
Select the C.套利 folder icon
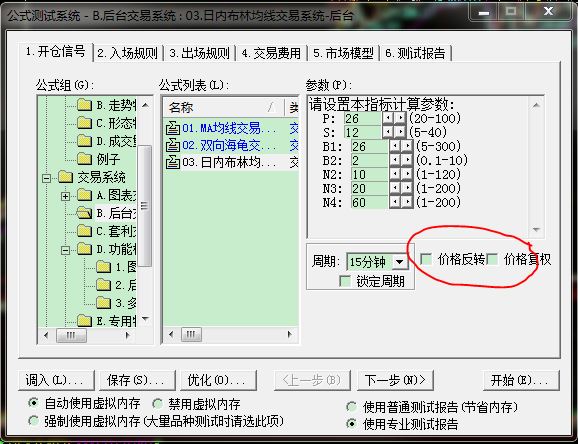pyautogui.click(x=84, y=231)
